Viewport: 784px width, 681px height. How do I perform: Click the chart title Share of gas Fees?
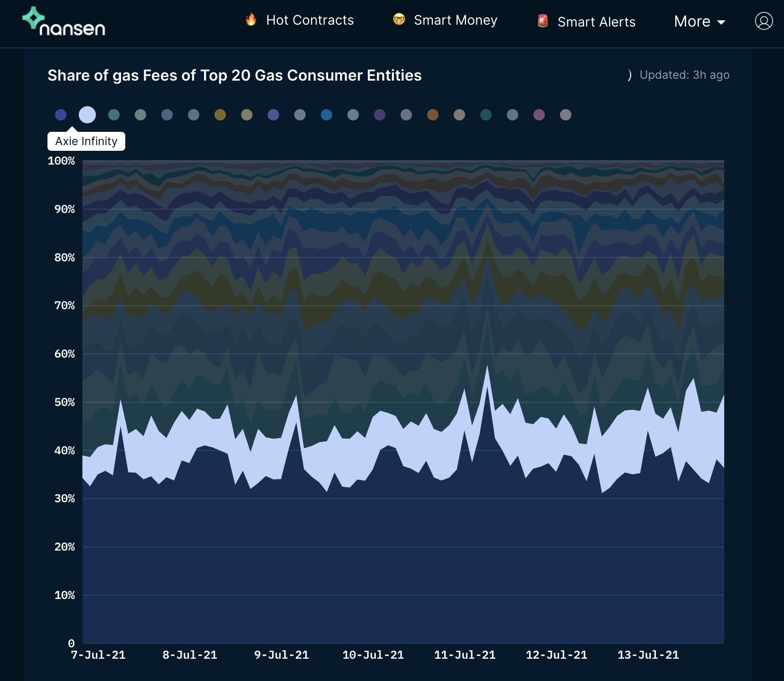pos(234,75)
